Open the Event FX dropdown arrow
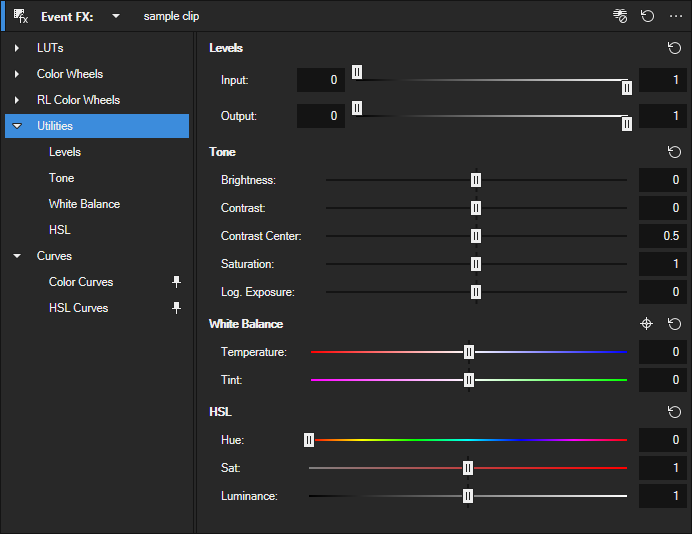This screenshot has height=534, width=692. tap(116, 16)
